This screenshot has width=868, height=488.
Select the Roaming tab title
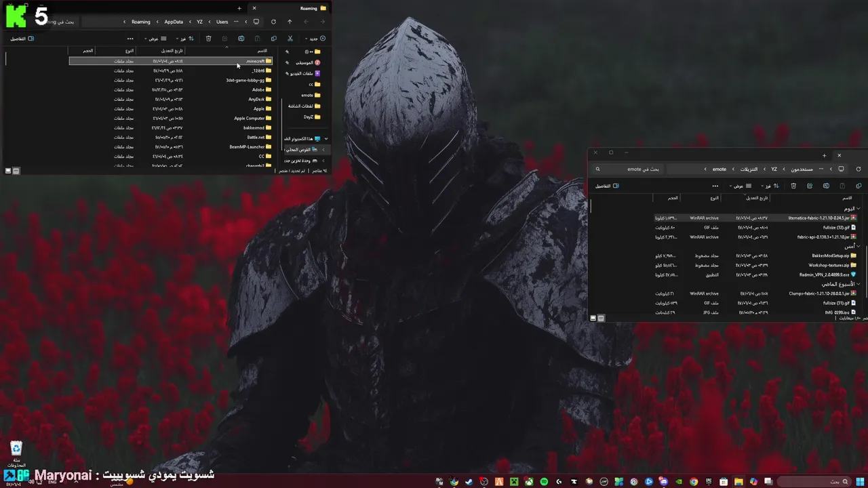click(309, 8)
